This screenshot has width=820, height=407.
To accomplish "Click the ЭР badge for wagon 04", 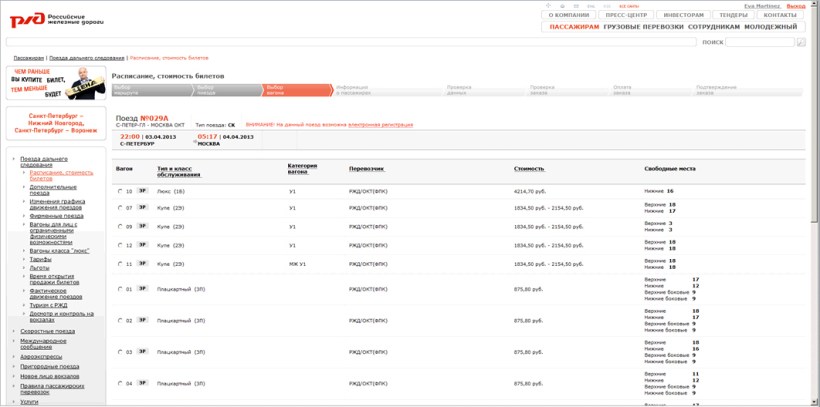I will pyautogui.click(x=142, y=383).
